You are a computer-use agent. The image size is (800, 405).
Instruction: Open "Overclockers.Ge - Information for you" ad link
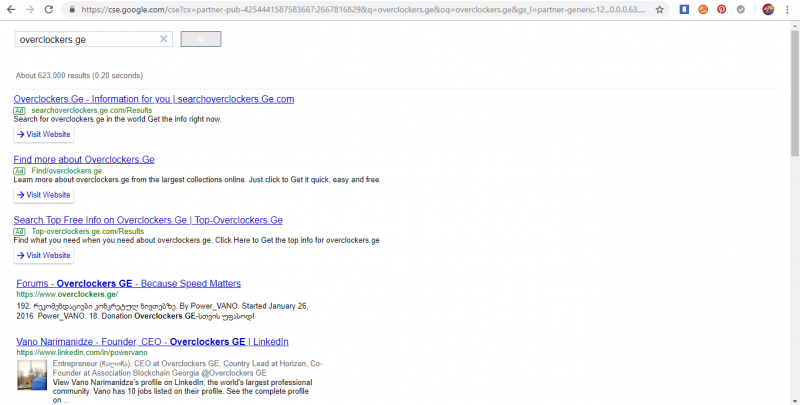tap(154, 99)
